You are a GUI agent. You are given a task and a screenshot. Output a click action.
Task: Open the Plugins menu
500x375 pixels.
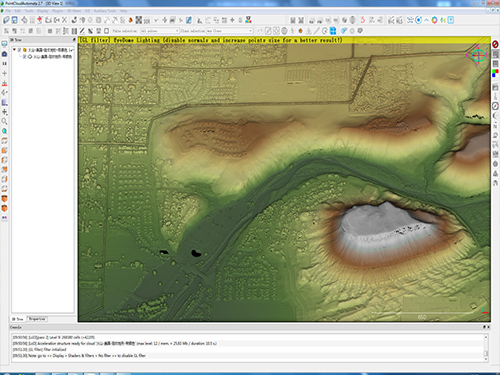coord(57,11)
